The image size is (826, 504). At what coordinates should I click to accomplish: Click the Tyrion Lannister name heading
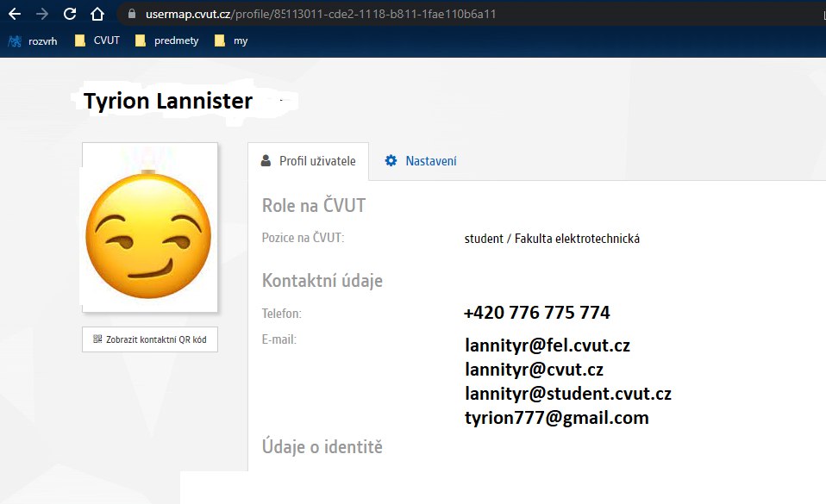(168, 101)
